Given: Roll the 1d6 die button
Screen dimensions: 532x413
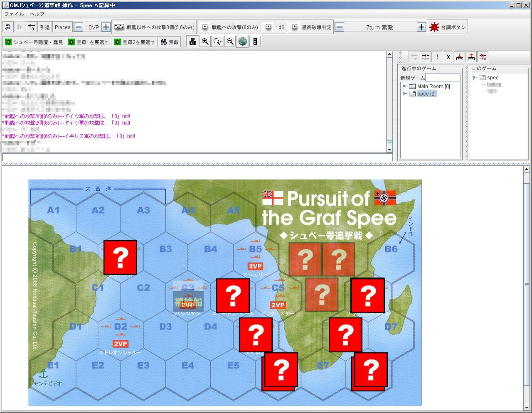Looking at the screenshot, I should (274, 27).
